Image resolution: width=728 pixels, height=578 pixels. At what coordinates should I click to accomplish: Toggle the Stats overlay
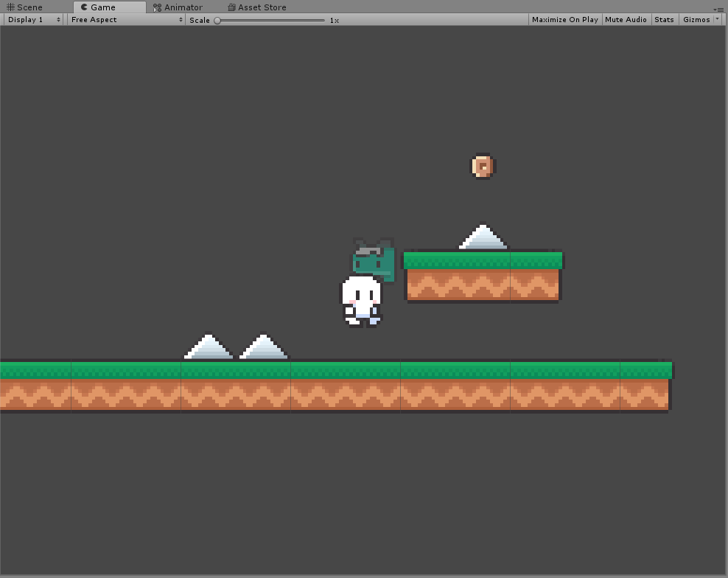coord(664,19)
